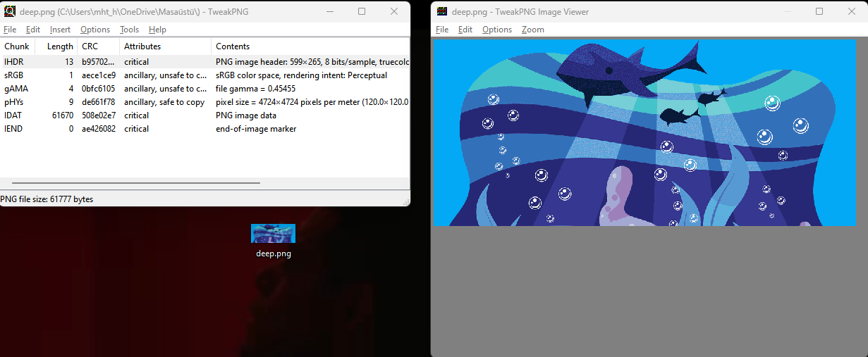
Task: Select the pHYs chunk row
Action: (x=204, y=102)
